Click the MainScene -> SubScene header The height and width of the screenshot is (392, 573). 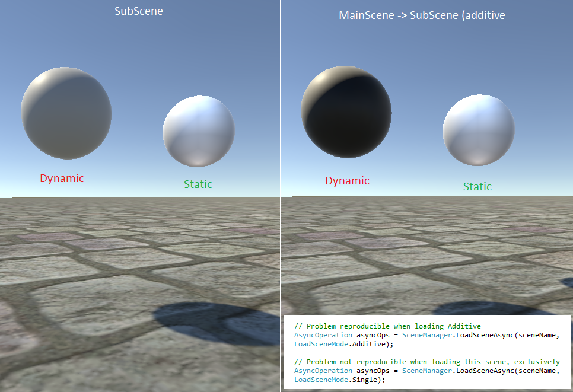coord(423,15)
